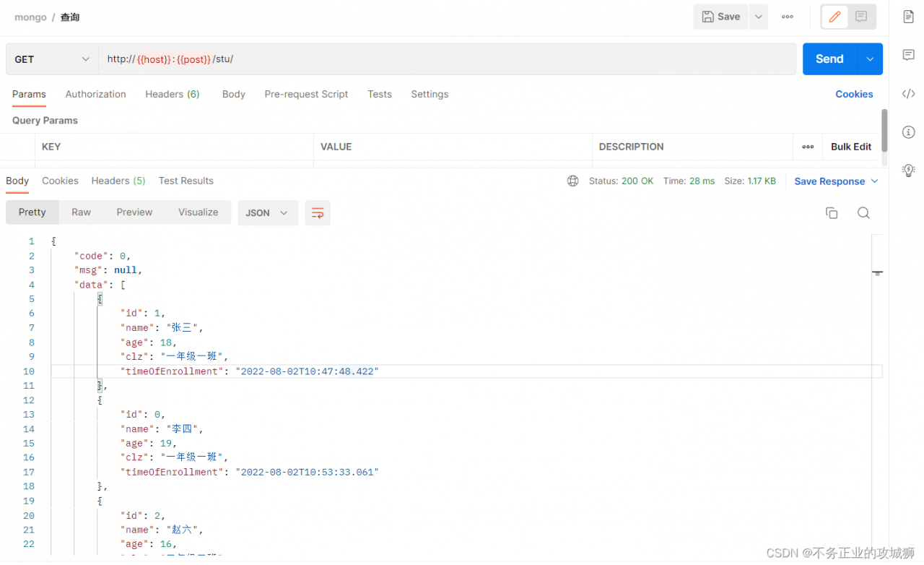Click the request URL input field
This screenshot has width=924, height=565.
pyautogui.click(x=448, y=59)
